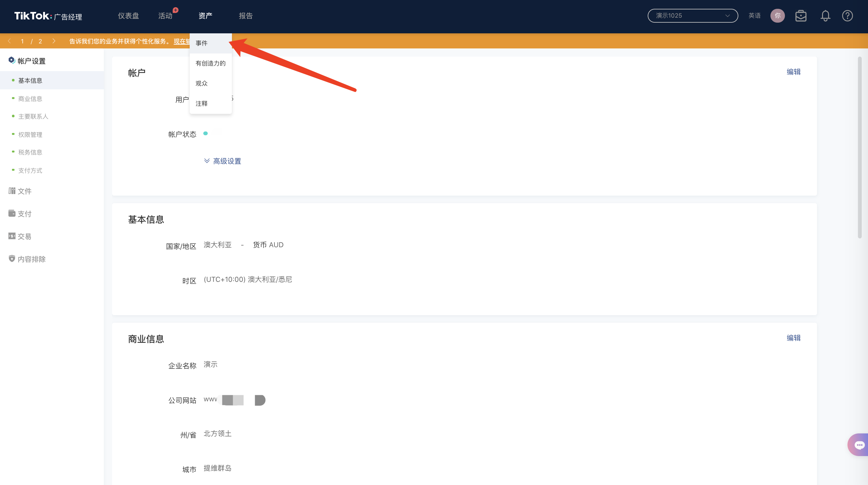Select 事件 from the 资产 menu
This screenshot has height=485, width=868.
point(201,43)
